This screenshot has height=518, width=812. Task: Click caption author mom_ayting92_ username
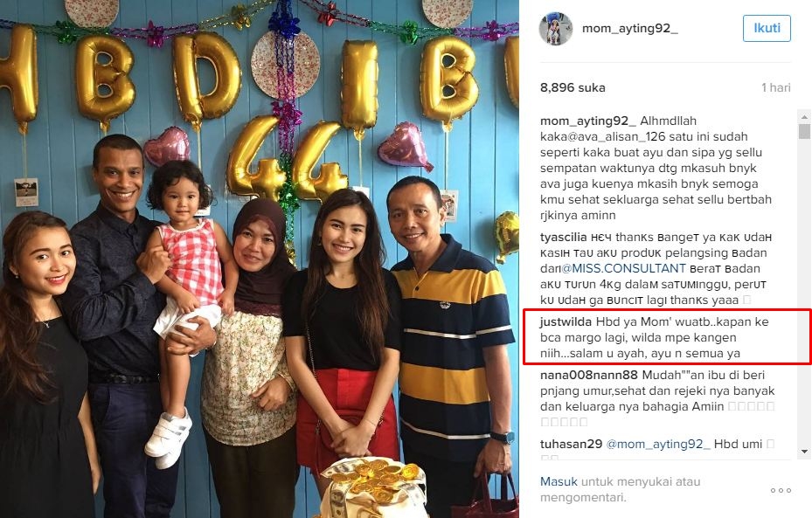point(587,121)
